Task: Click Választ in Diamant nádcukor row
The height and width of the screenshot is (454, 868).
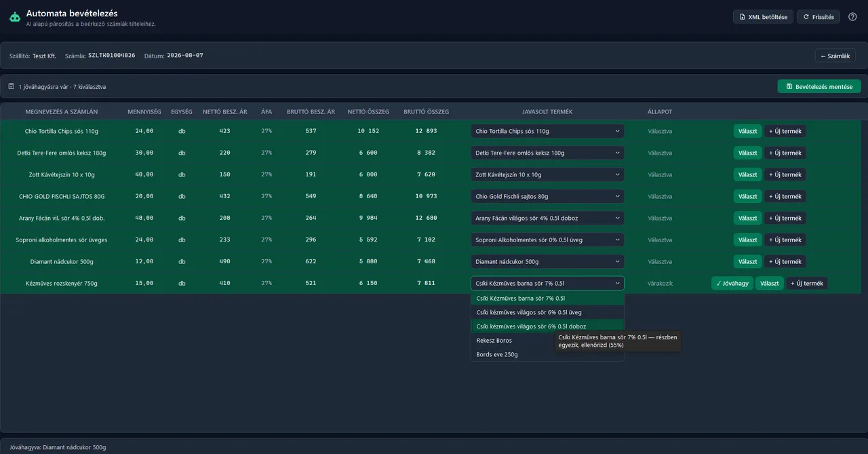Action: pos(747,261)
